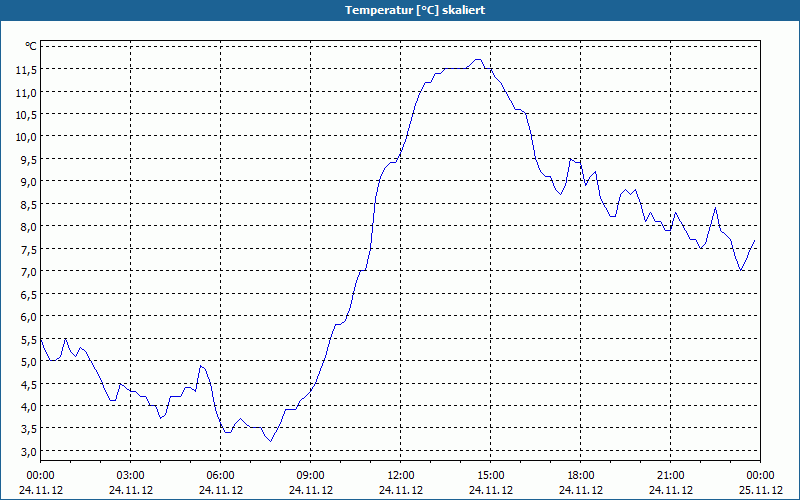The image size is (800, 500).
Task: Click the 09:00 time label
Action: (x=311, y=476)
